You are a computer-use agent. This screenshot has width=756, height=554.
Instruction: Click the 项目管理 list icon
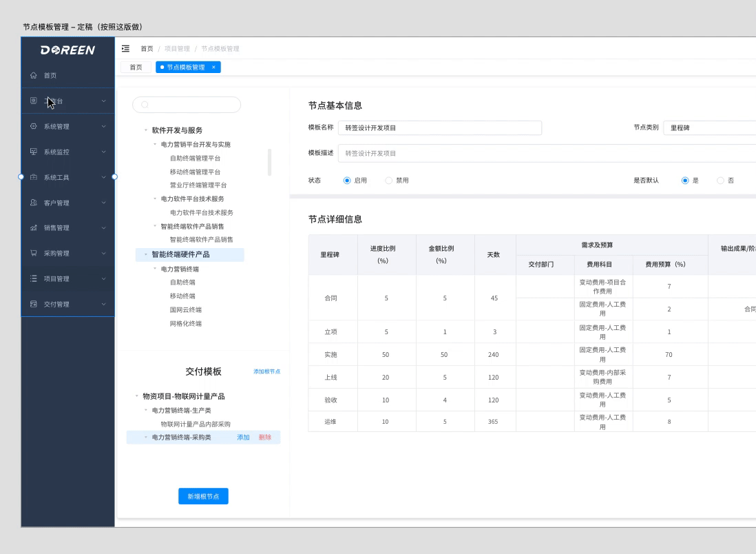(x=33, y=278)
